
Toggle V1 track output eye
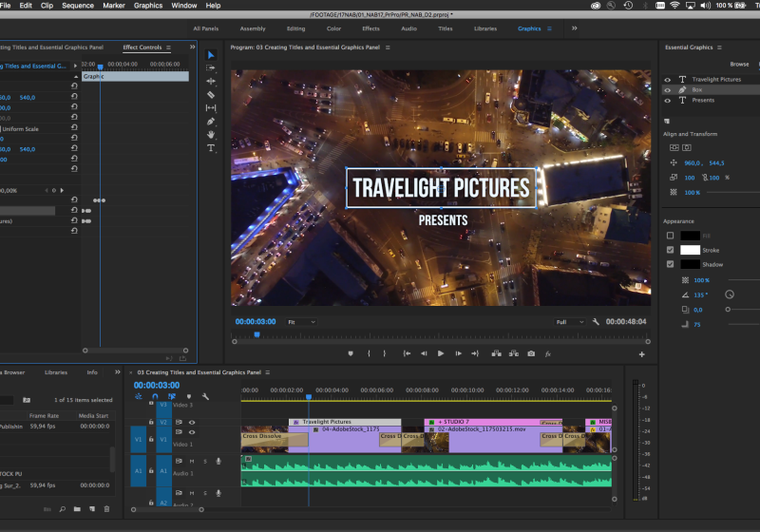click(x=192, y=432)
